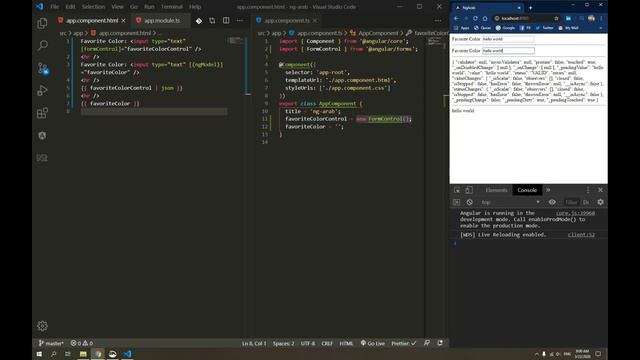Image resolution: width=640 pixels, height=360 pixels.
Task: Go to the browser home page
Action: point(485,18)
